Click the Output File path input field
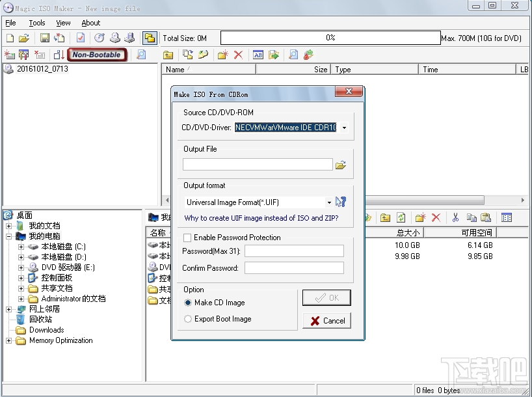Screen dimensions: 532x397 click(x=258, y=165)
